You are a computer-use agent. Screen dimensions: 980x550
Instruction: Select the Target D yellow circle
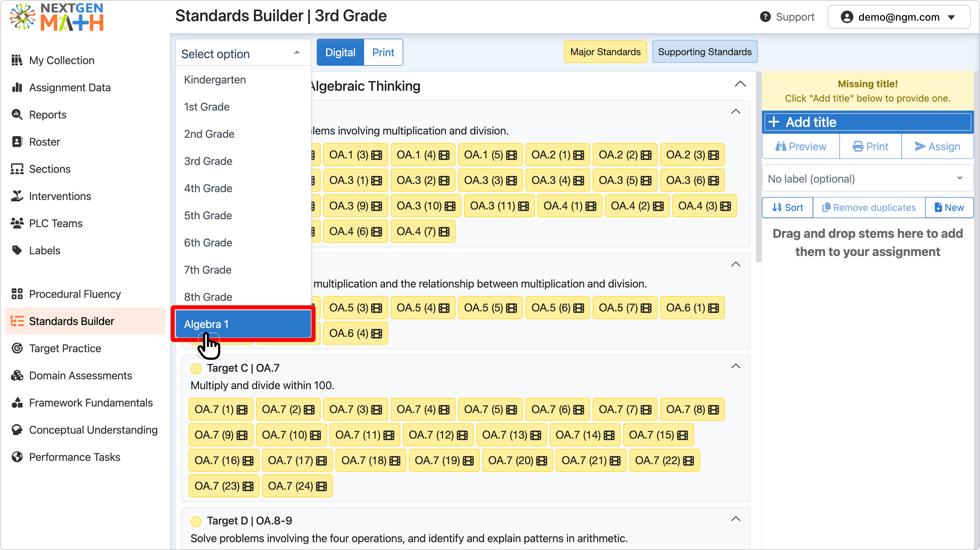[196, 521]
